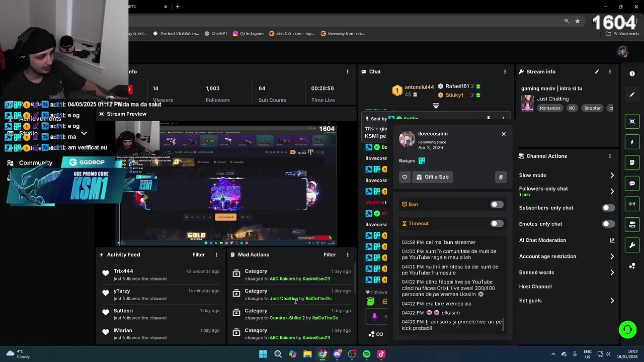This screenshot has height=362, width=644.
Task: Open the green support headset button
Action: pyautogui.click(x=627, y=330)
